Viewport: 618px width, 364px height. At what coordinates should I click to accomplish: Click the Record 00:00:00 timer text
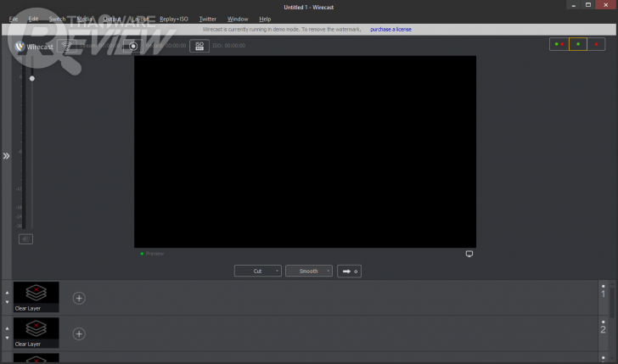point(166,46)
